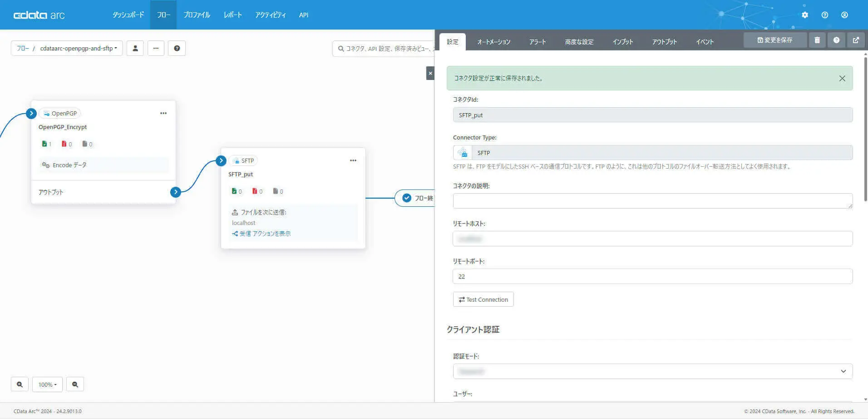The image size is (868, 419).
Task: Switch to the イベント tab
Action: point(705,42)
